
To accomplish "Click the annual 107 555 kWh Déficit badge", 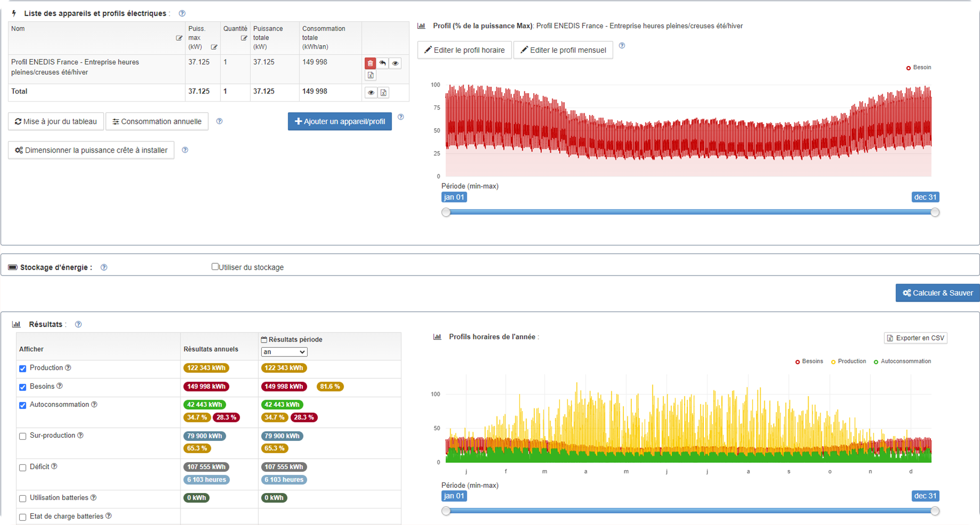I will pos(207,467).
